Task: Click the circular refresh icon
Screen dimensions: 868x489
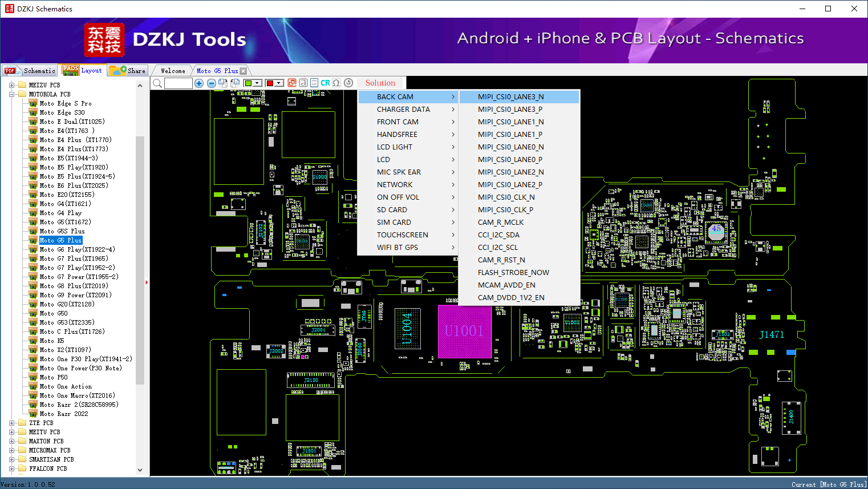Action: click(x=348, y=83)
